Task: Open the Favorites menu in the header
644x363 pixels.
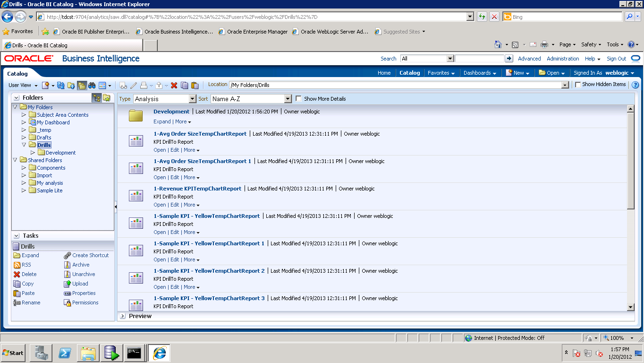Action: point(441,73)
